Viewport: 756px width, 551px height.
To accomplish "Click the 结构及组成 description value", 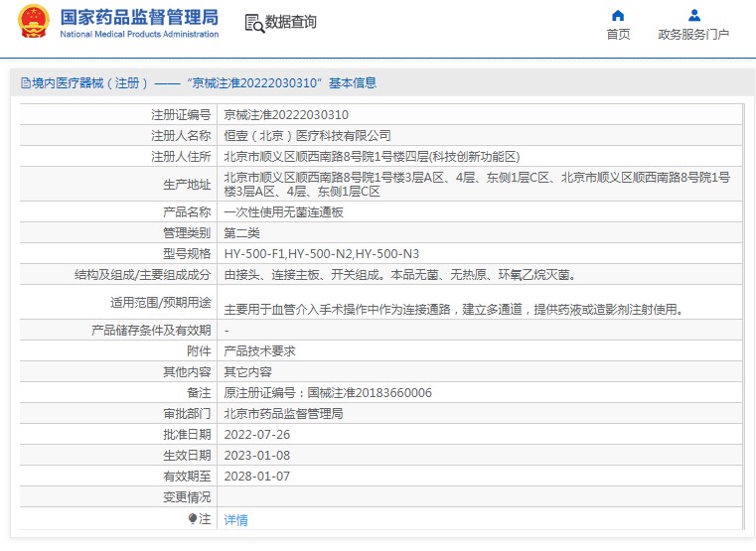I will point(399,275).
